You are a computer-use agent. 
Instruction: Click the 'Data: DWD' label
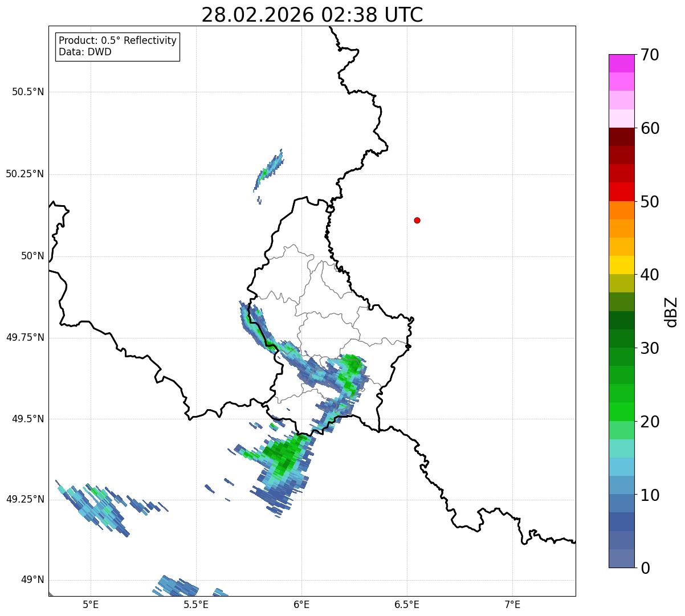[x=85, y=52]
